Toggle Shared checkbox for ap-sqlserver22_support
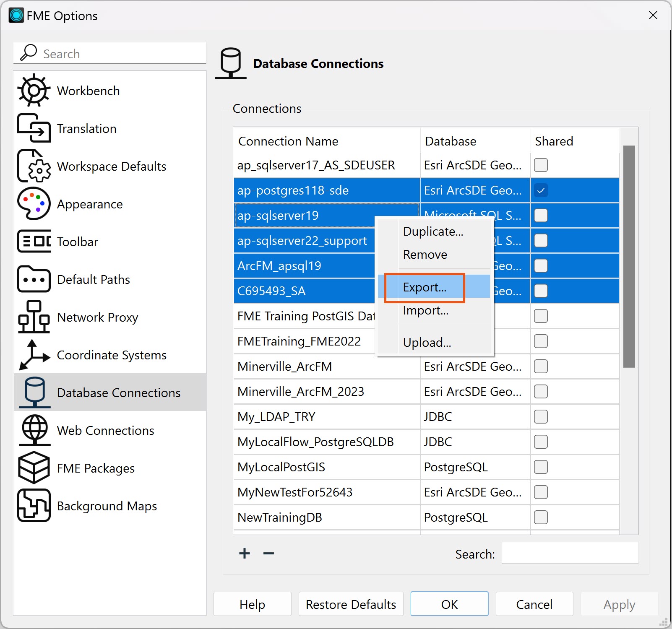The image size is (672, 629). pos(541,241)
